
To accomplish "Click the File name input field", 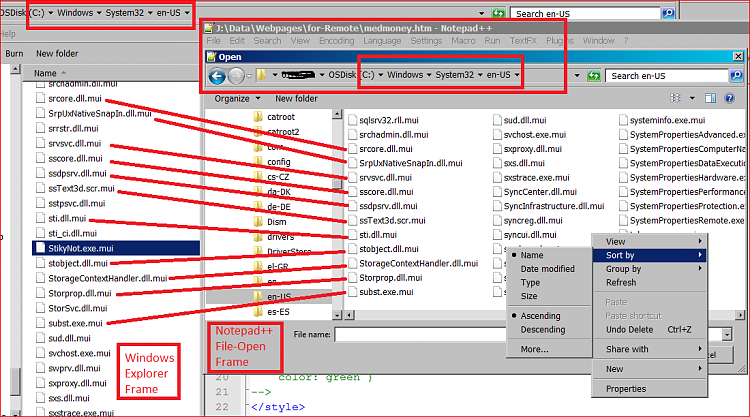I will click(x=420, y=335).
